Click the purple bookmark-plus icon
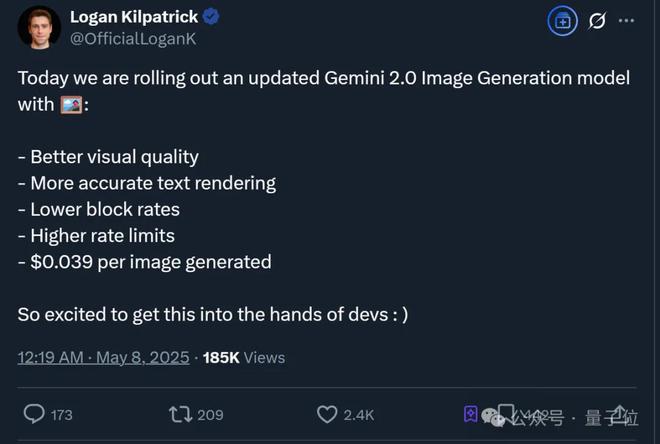Viewport: 660px width, 444px height. point(470,413)
